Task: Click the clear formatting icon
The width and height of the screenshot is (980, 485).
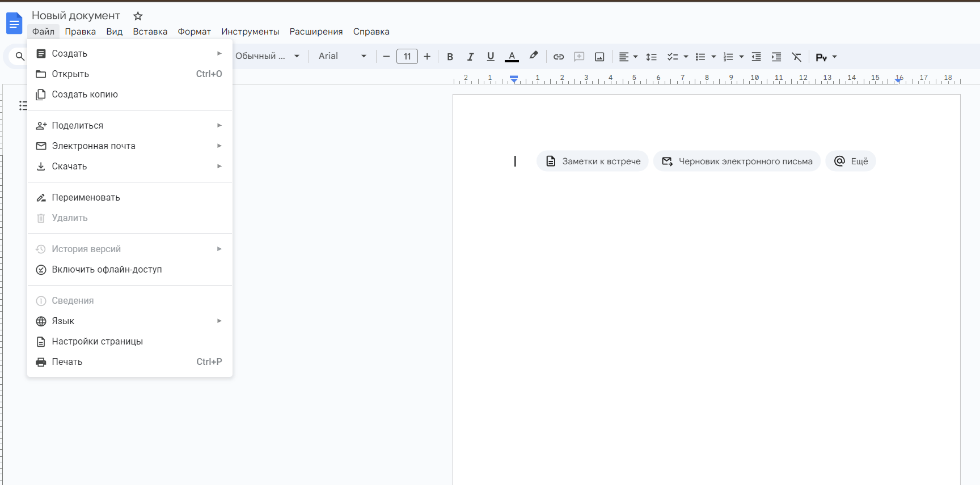Action: tap(797, 57)
